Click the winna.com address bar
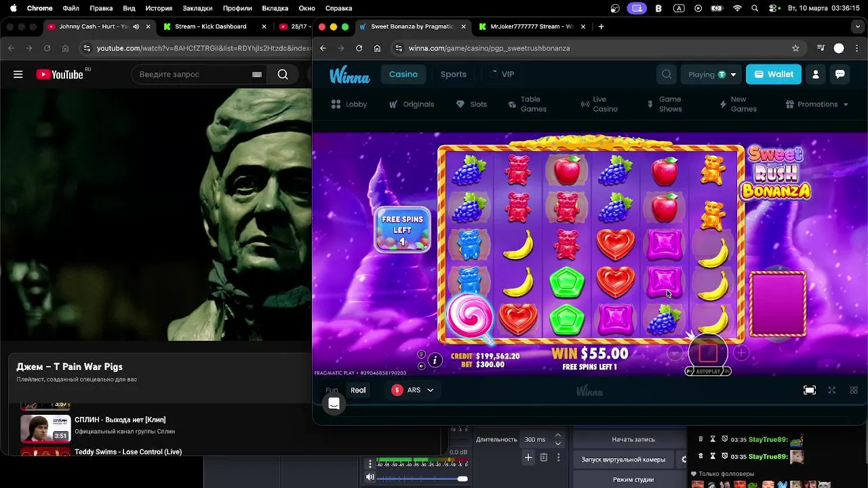 pyautogui.click(x=597, y=48)
